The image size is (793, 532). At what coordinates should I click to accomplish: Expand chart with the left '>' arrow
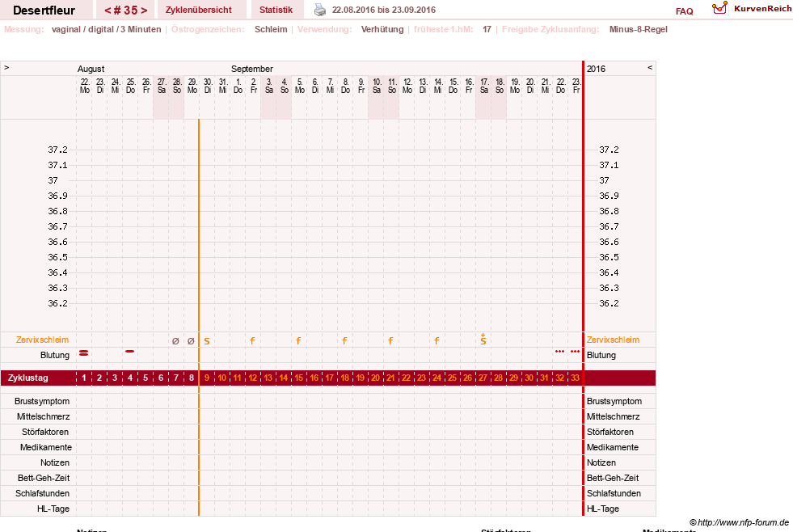[x=6, y=67]
